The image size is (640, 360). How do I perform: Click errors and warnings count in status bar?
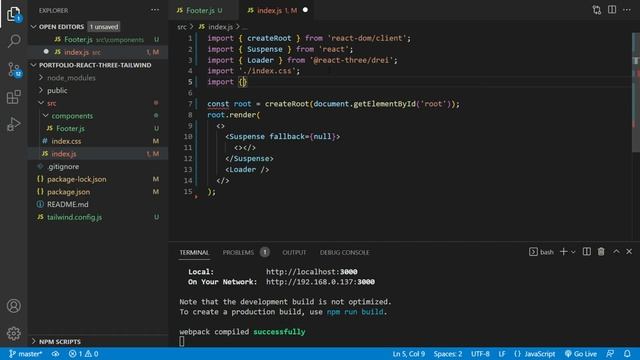[x=83, y=354]
